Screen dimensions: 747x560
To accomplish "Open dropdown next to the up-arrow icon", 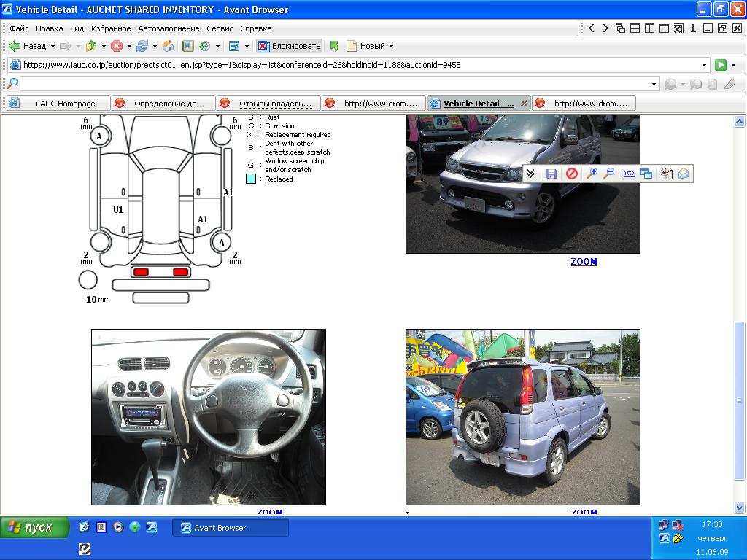I will point(104,46).
